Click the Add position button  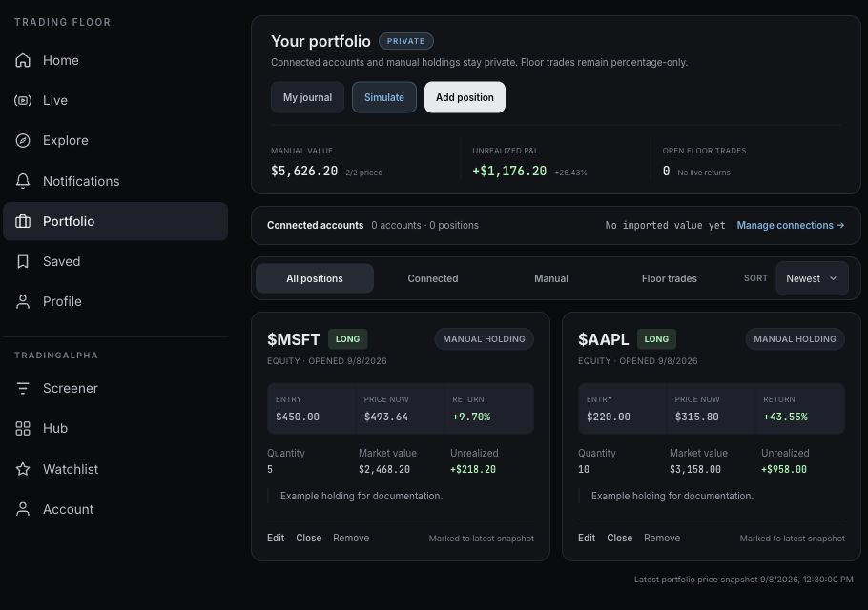pos(465,97)
